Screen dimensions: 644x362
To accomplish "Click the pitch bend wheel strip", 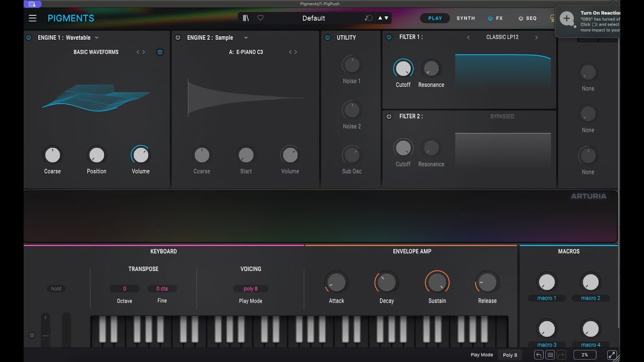I will pyautogui.click(x=45, y=330).
